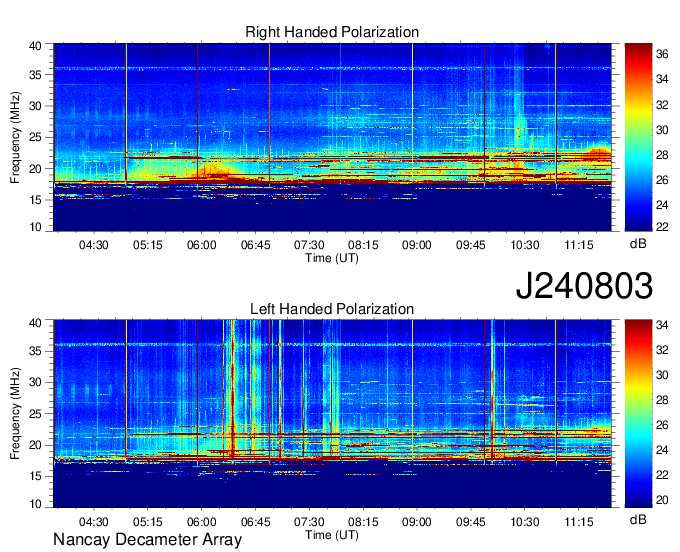Click 09:45 tick under right-handed plot
This screenshot has width=680, height=552.
(x=471, y=245)
